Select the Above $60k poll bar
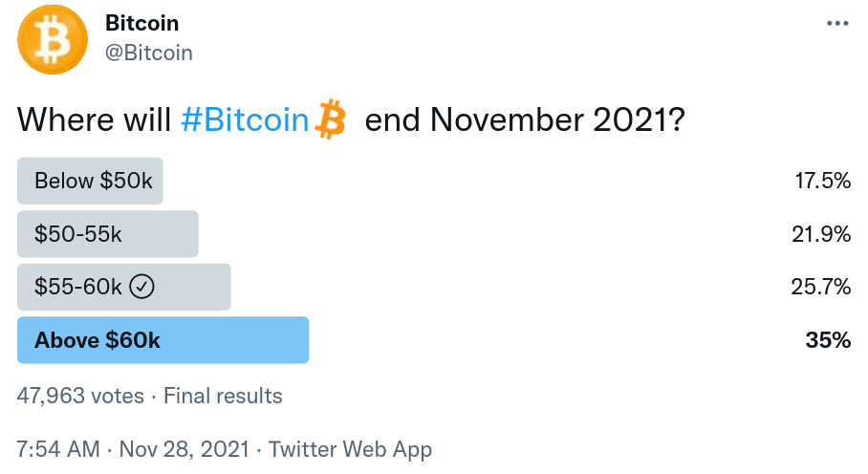 (x=163, y=340)
